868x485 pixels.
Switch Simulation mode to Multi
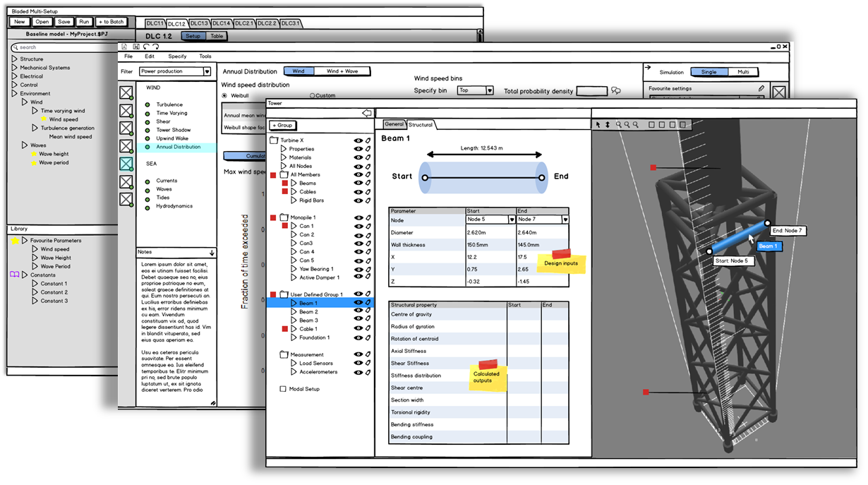pos(743,72)
